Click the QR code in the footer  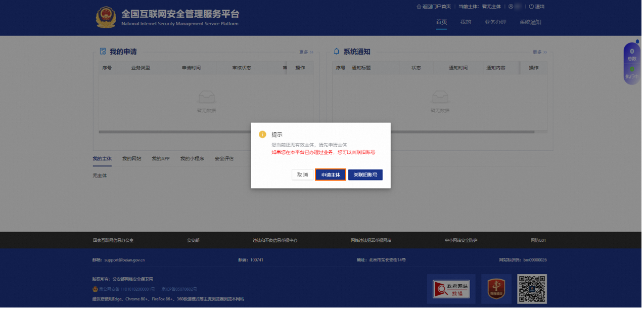[x=531, y=289]
